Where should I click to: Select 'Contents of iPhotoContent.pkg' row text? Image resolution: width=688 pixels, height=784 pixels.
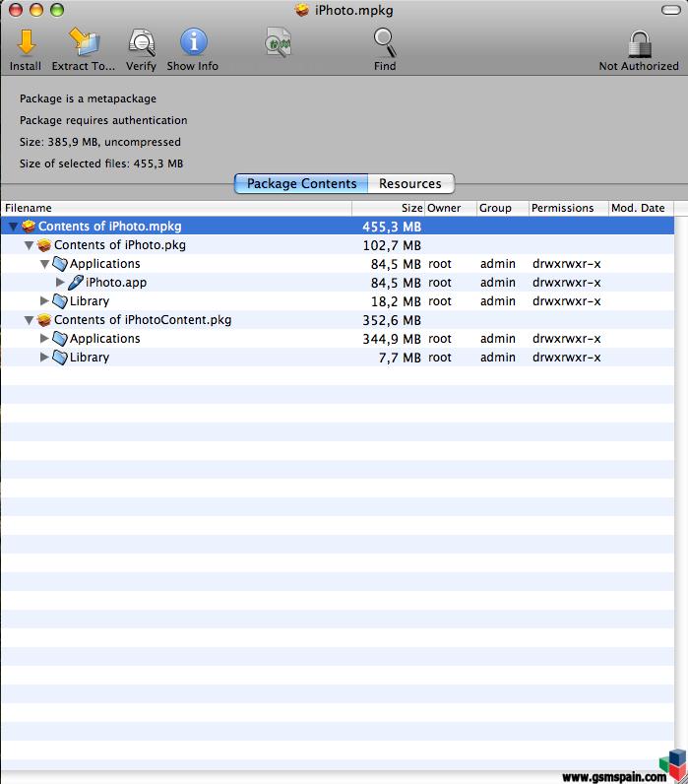pos(143,320)
